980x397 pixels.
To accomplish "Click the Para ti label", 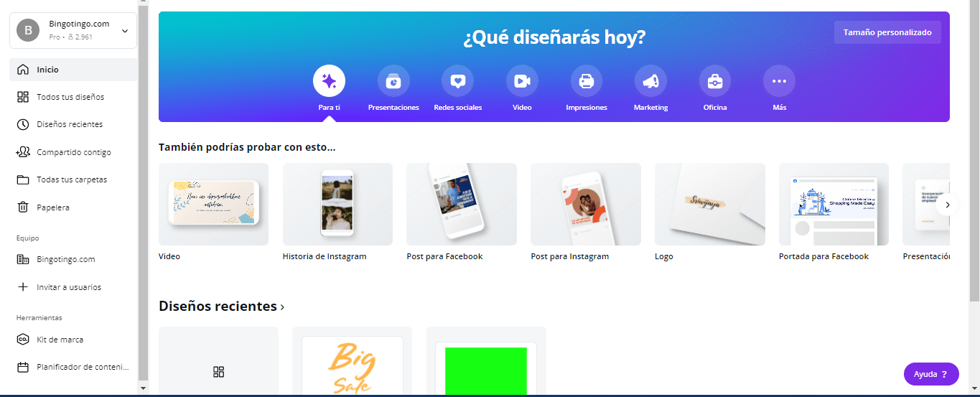I will tap(329, 108).
